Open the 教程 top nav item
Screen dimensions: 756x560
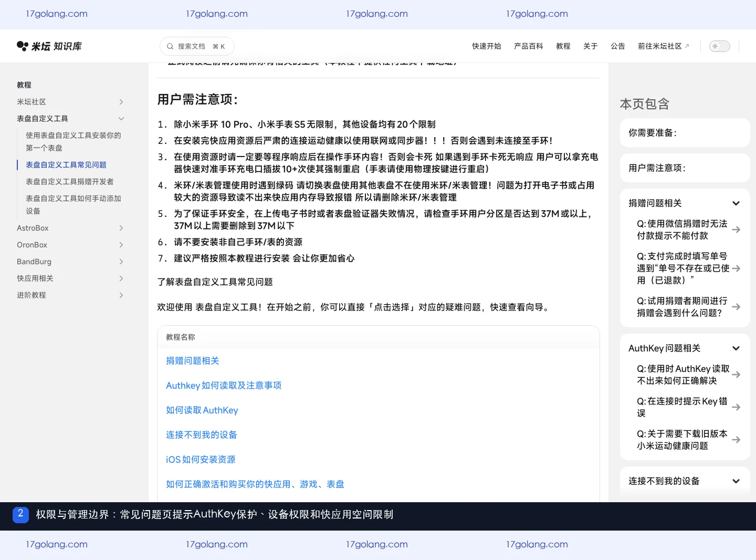point(563,46)
